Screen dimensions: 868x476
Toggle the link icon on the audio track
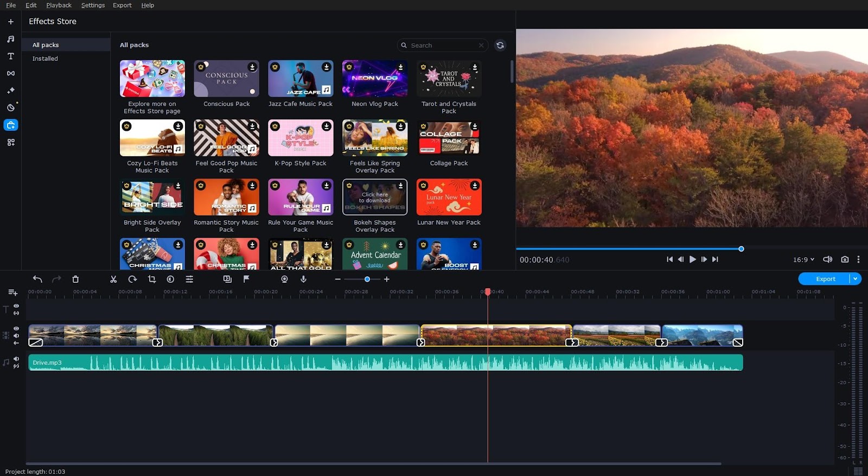[x=16, y=366]
